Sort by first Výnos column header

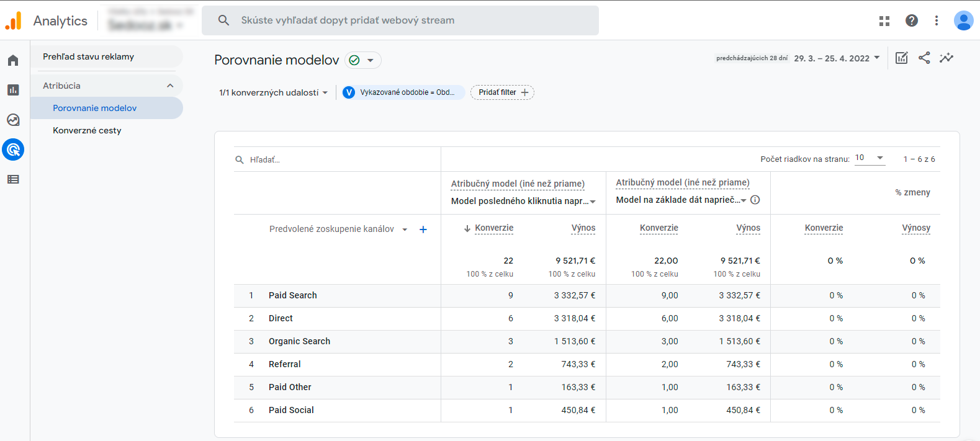(583, 228)
